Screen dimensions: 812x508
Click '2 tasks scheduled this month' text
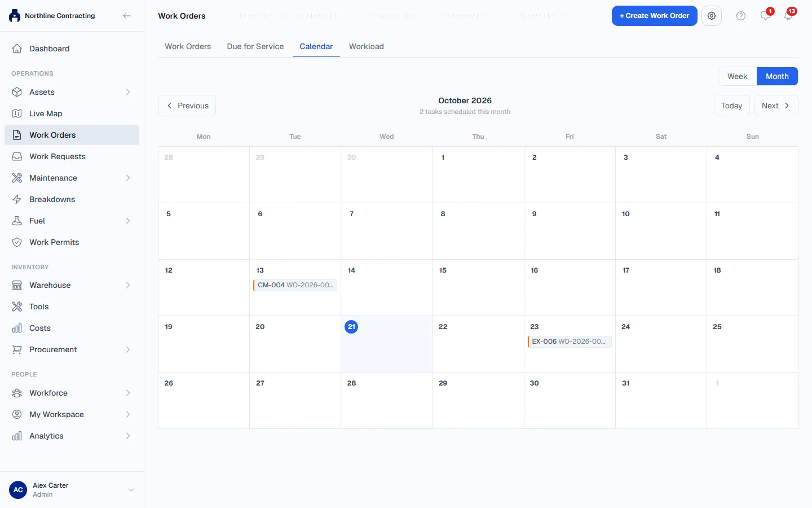coord(465,112)
